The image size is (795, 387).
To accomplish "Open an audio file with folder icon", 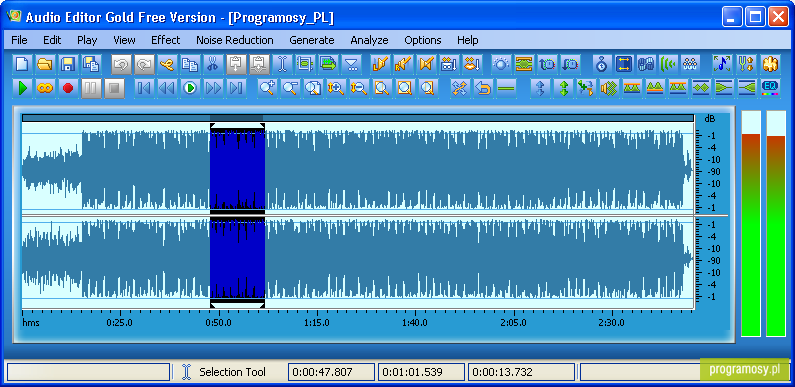I will [45, 64].
